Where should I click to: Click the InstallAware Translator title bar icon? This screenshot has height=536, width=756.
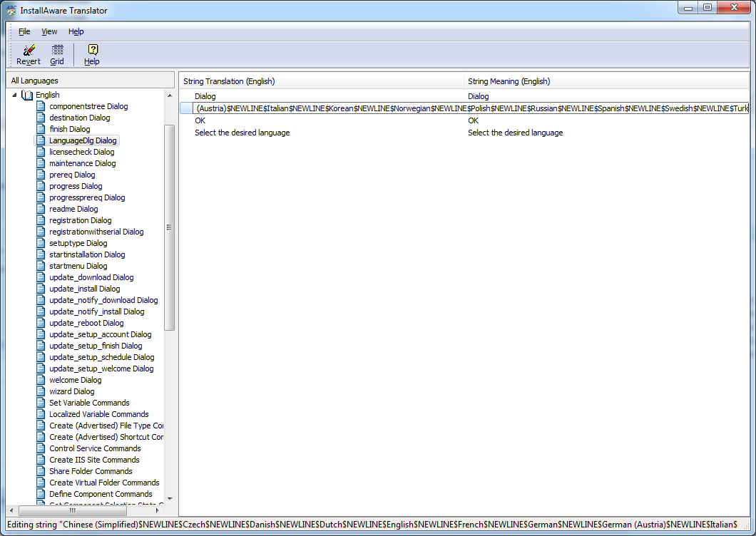point(11,10)
